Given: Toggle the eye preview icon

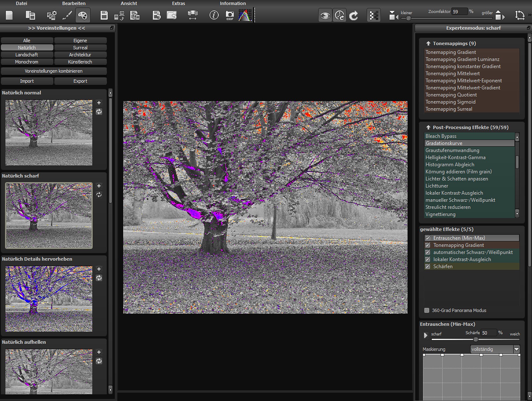Looking at the screenshot, I should (x=325, y=15).
